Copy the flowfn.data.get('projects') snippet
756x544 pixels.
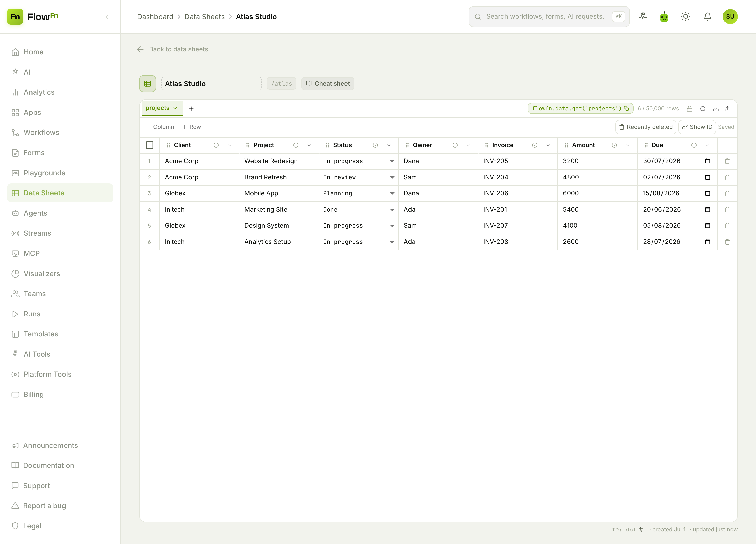tap(626, 108)
